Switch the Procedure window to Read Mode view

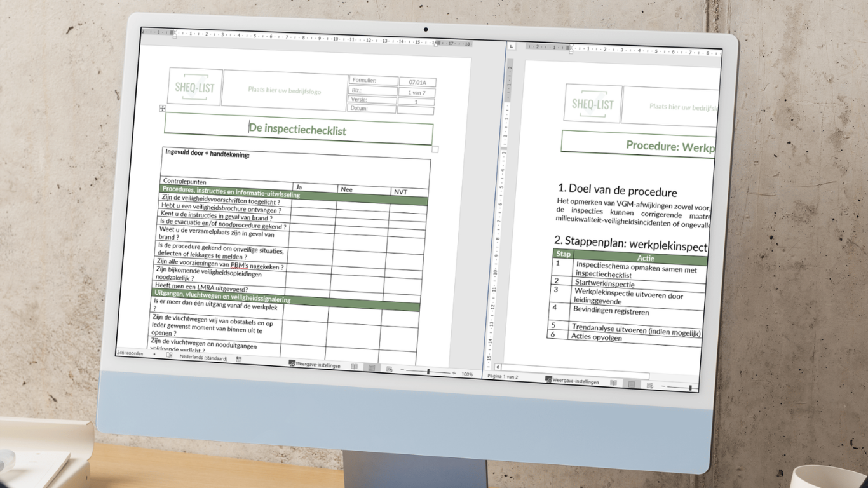point(614,383)
